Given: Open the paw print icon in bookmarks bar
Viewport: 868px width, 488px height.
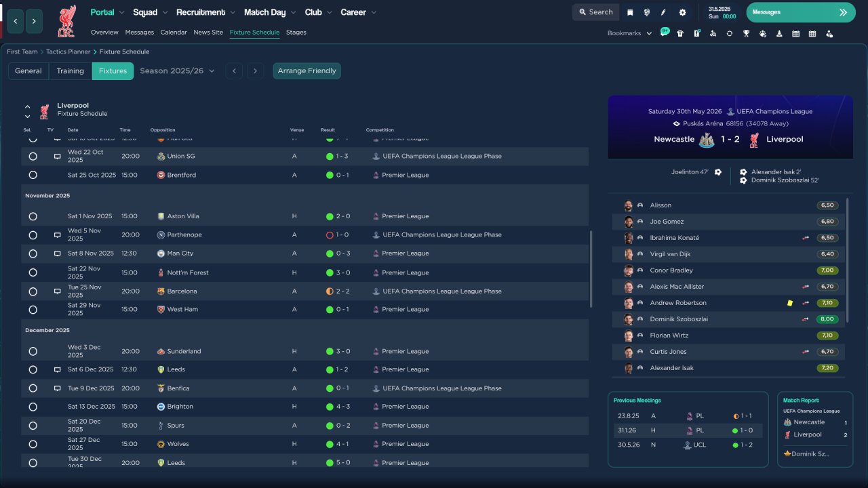Looking at the screenshot, I should tap(763, 33).
